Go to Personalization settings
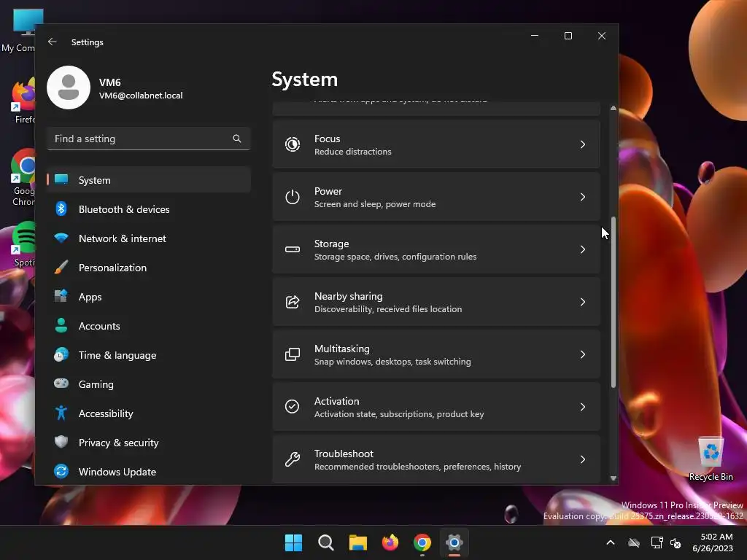This screenshot has height=560, width=747. click(x=149, y=267)
